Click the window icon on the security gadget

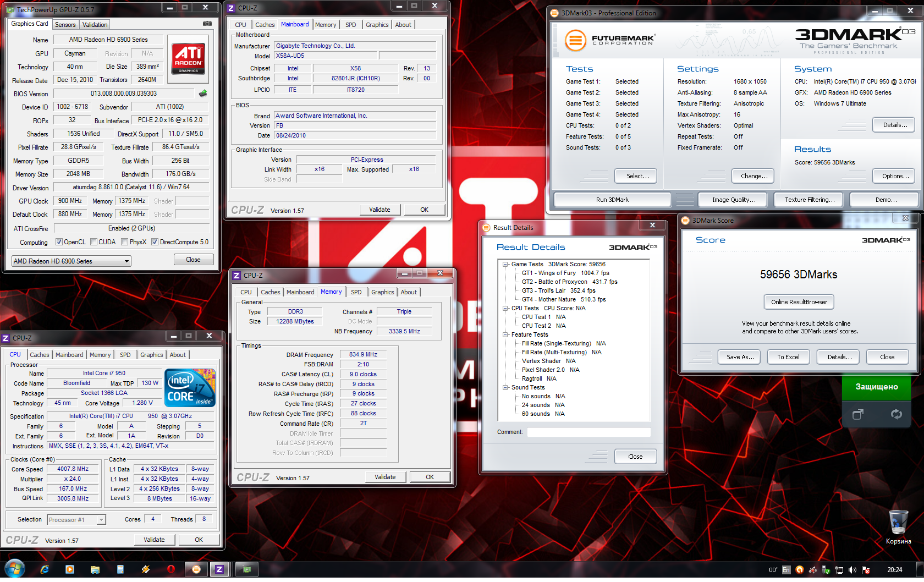tap(857, 414)
